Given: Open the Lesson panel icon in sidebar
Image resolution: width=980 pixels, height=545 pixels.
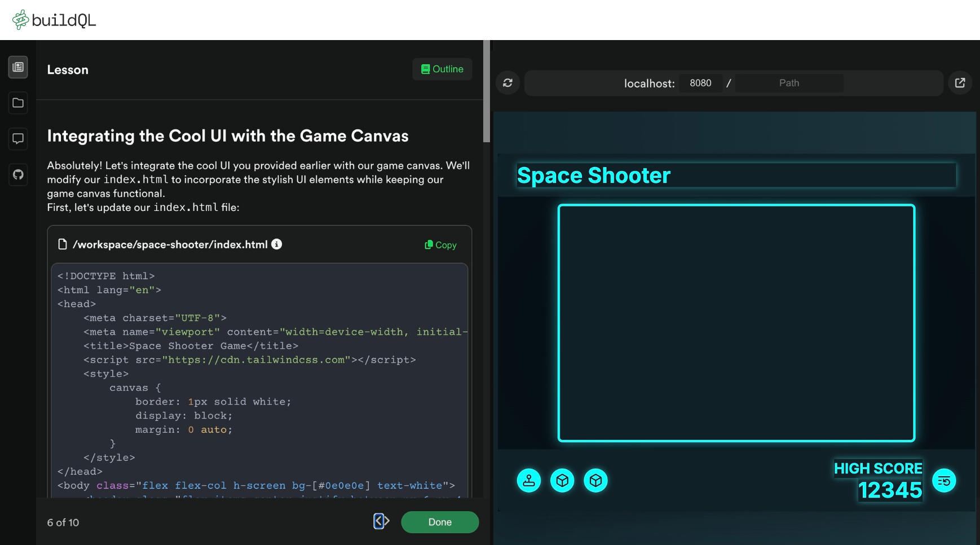Looking at the screenshot, I should pos(18,67).
